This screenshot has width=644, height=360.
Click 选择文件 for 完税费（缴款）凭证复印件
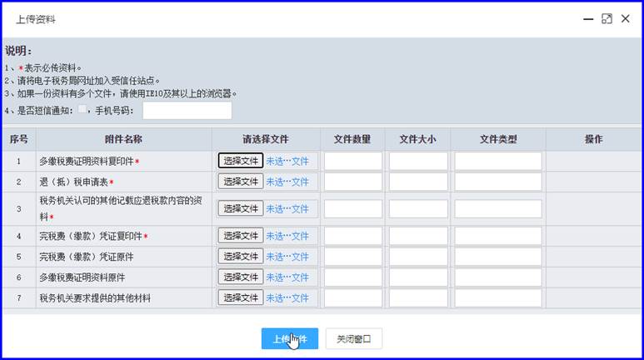click(x=241, y=236)
